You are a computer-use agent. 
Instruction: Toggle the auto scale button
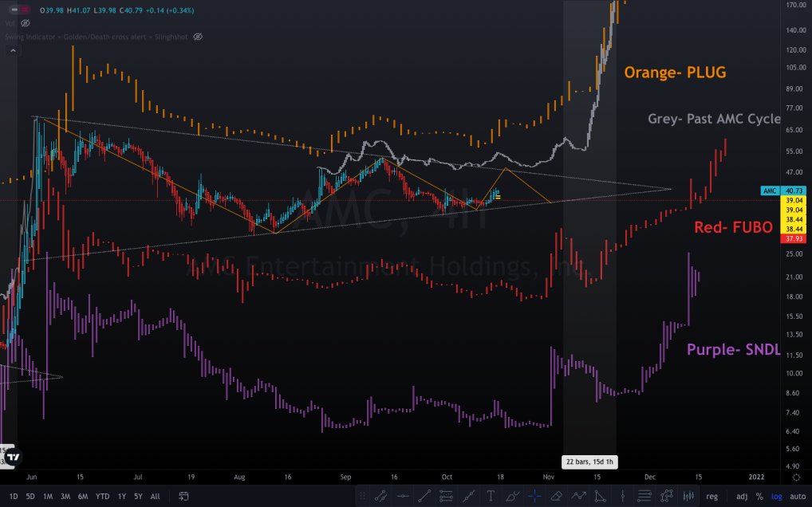click(798, 496)
